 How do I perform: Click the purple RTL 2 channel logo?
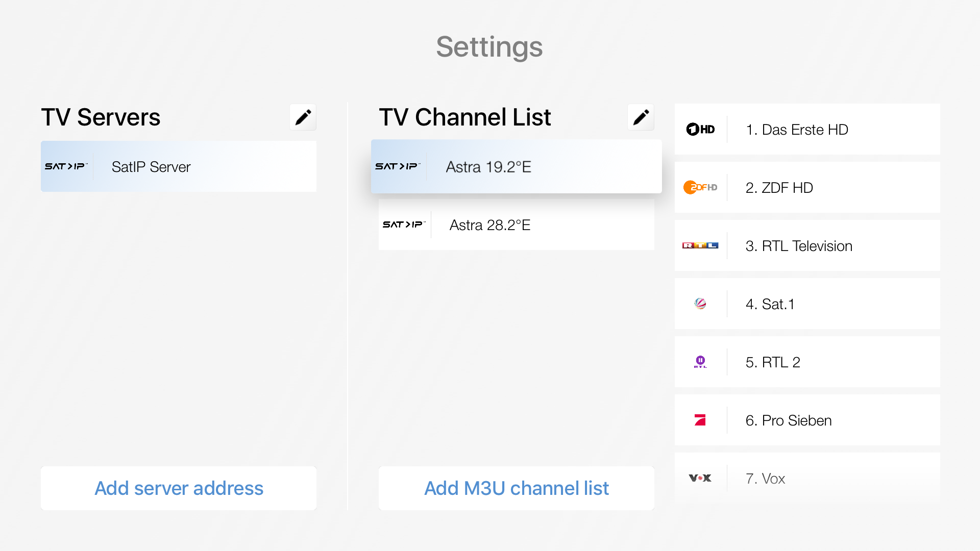point(700,362)
